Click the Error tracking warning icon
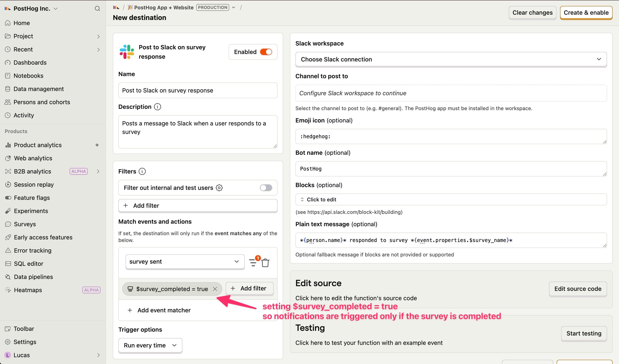 [x=8, y=250]
